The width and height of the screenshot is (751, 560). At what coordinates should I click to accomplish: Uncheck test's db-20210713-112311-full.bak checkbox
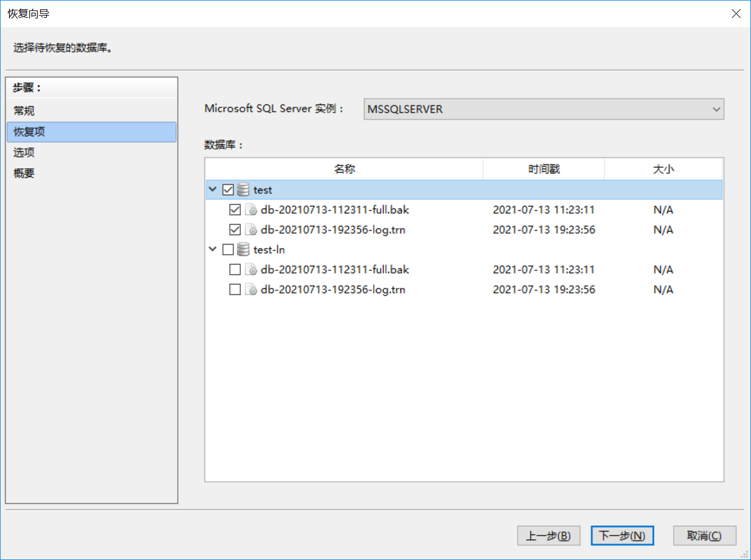tap(235, 210)
